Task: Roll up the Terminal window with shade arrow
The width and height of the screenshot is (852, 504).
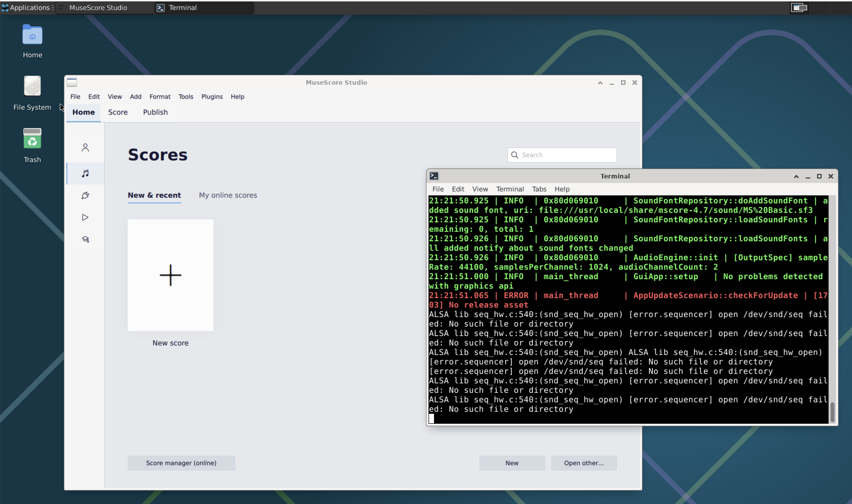Action: [796, 176]
